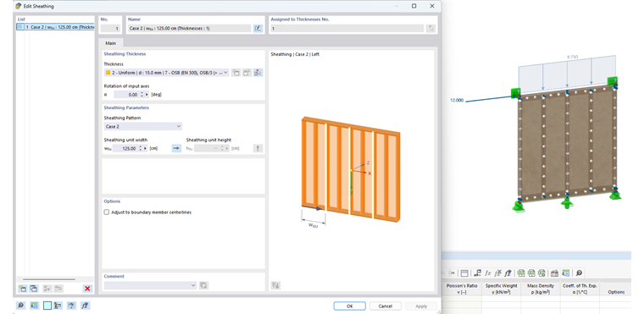Click the copy sheathing icon below the list
644x314 pixels.
tap(34, 289)
